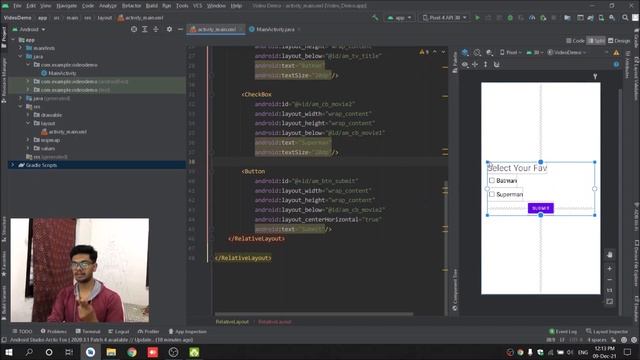Collapse the java folder
This screenshot has height=360, width=640.
[20, 56]
